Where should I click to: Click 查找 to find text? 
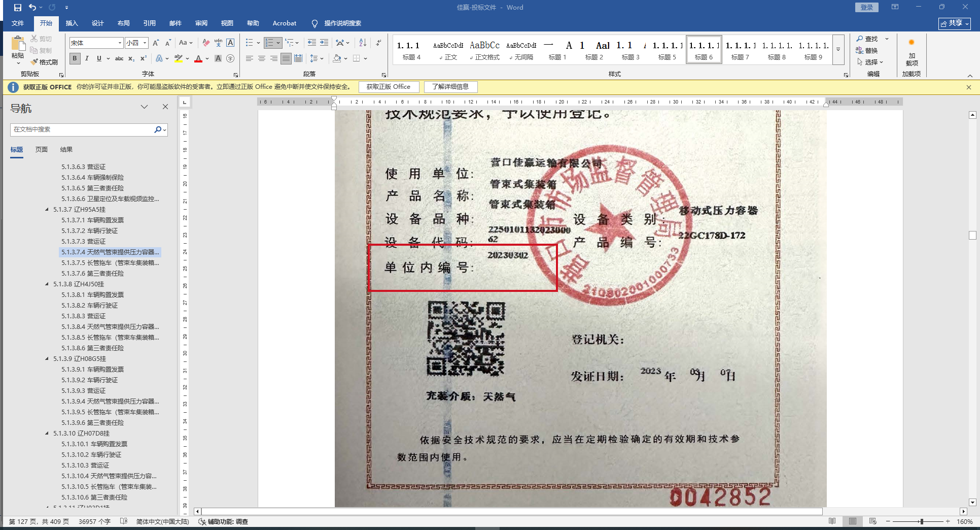pos(867,39)
